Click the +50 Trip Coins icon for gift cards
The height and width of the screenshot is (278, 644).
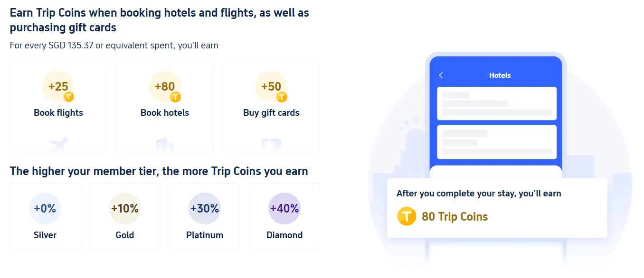271,87
